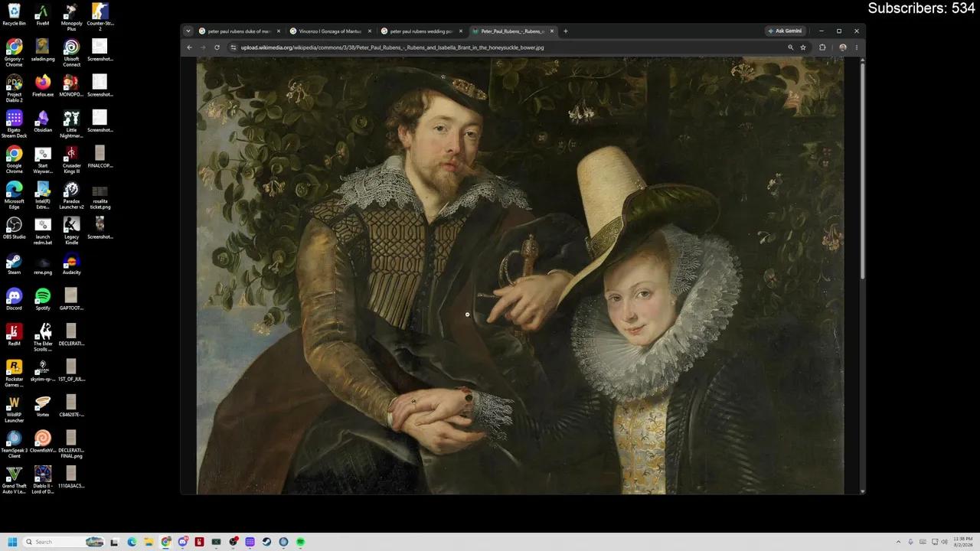Open File Explorer from the taskbar
The width and height of the screenshot is (980, 551).
coord(149,542)
